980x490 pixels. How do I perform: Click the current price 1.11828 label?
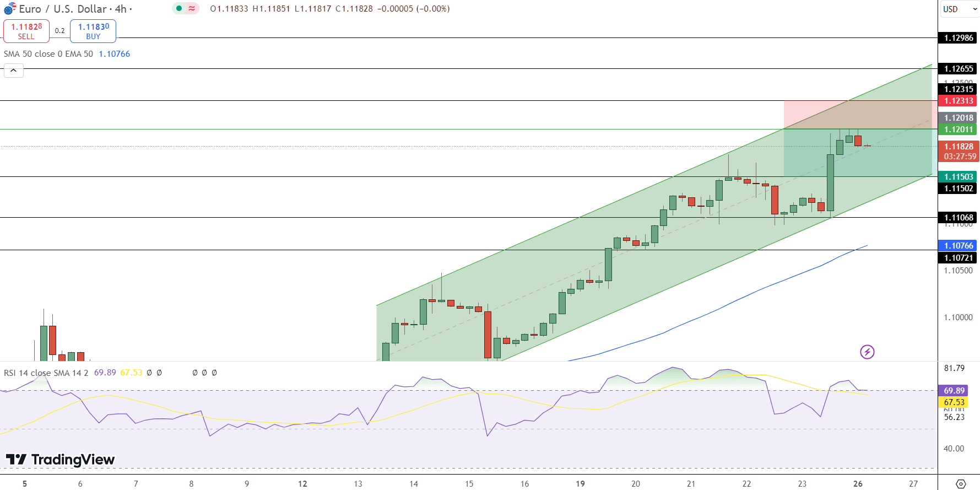pos(959,147)
